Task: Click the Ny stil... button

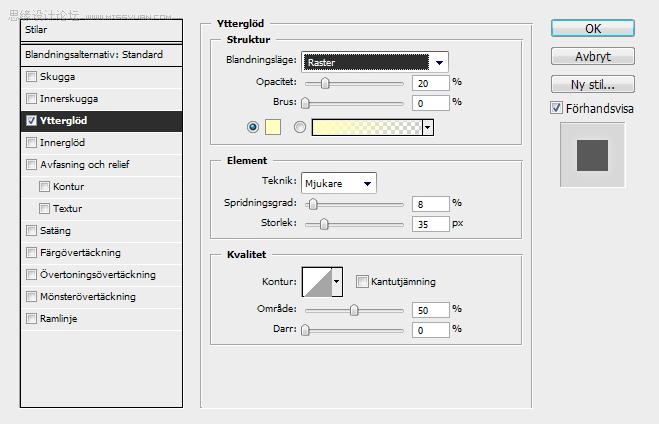Action: [592, 84]
